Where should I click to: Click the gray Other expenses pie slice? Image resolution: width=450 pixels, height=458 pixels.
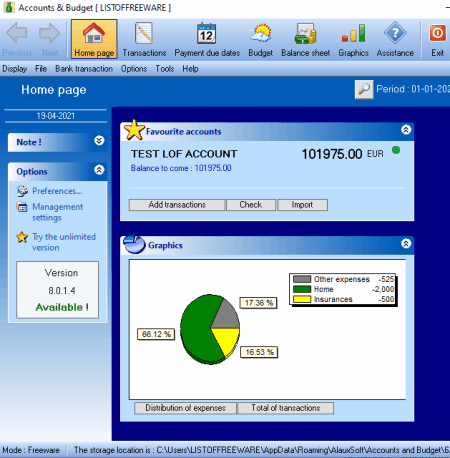point(227,317)
